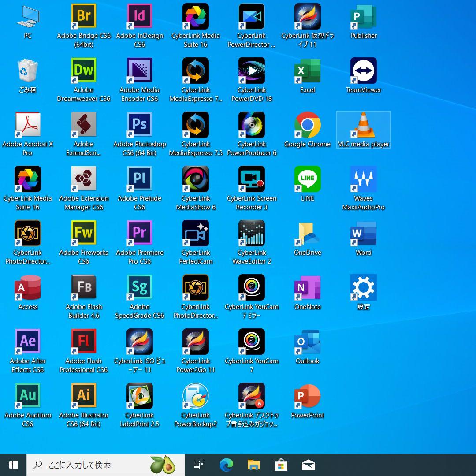Screen dimensions: 476x476
Task: Select the Adobe Dreamweaver CS6 shortcut
Action: pyautogui.click(x=83, y=71)
